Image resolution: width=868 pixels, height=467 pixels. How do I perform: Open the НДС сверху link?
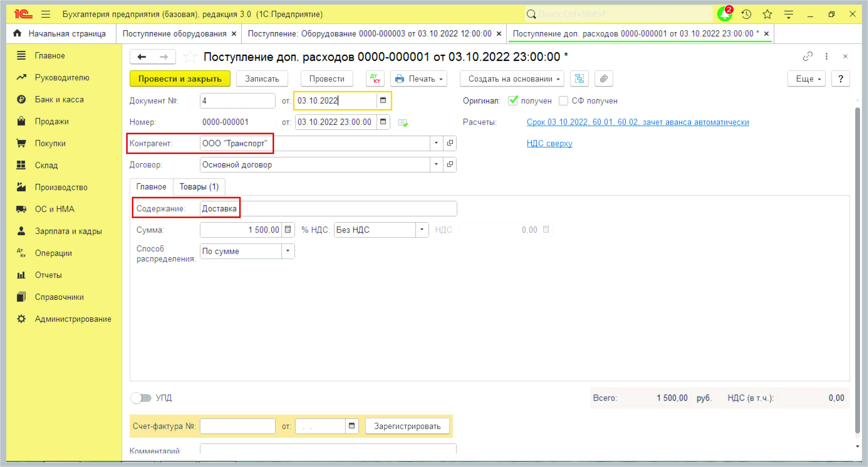click(x=549, y=143)
